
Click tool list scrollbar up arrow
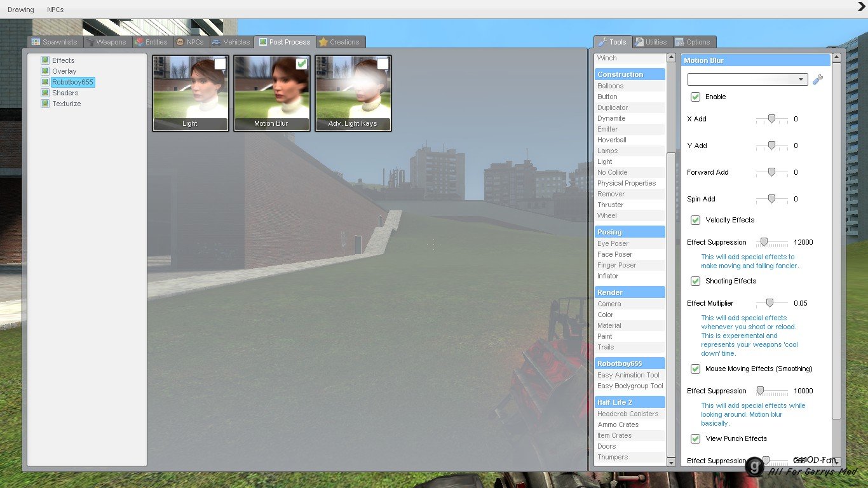(x=671, y=58)
